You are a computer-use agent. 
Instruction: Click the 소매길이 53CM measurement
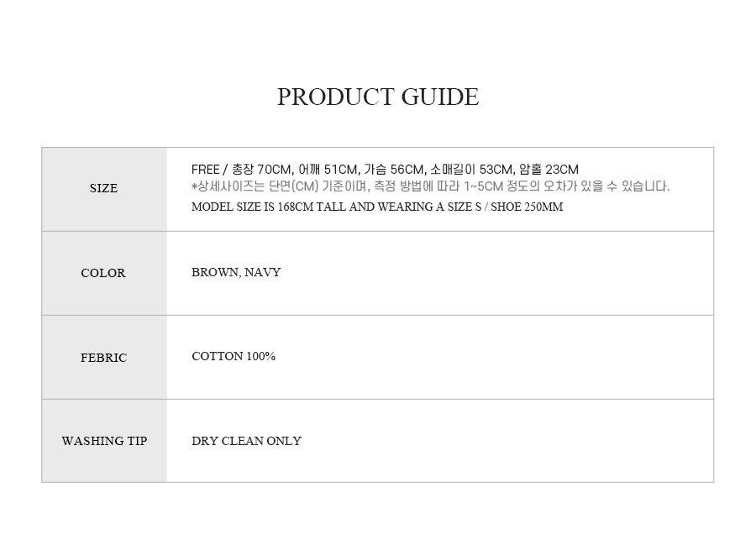(x=472, y=170)
